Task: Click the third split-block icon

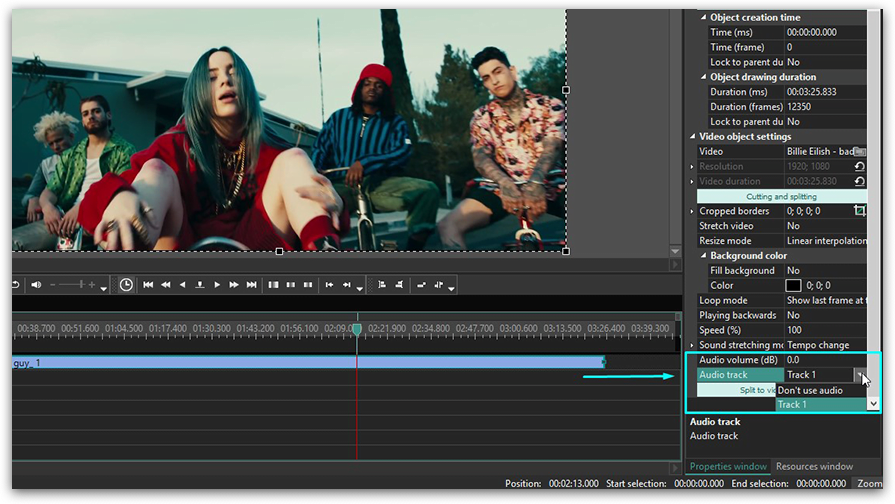Action: click(308, 285)
